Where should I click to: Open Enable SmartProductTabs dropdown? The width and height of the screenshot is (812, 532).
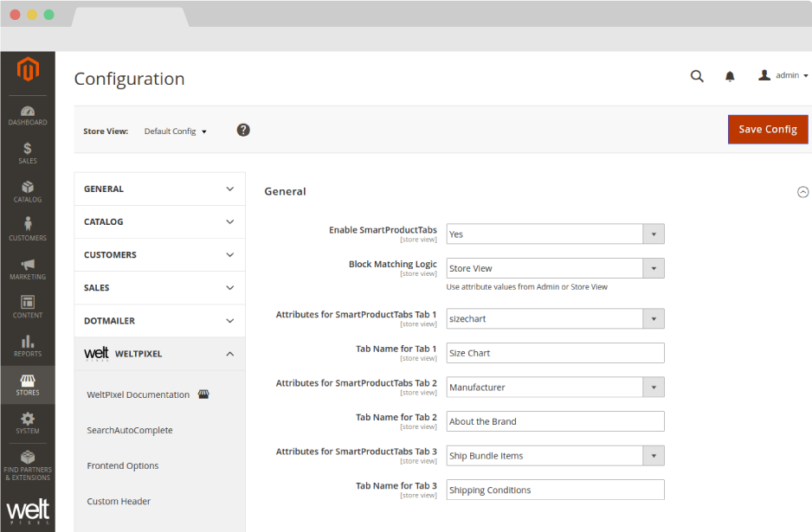(x=555, y=234)
